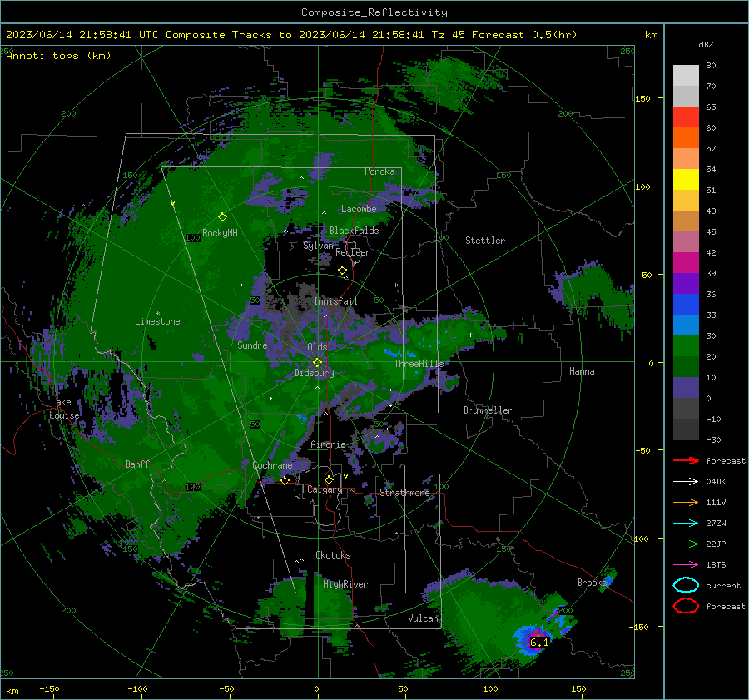
Task: Click the Strathmore city label
Action: [x=404, y=493]
